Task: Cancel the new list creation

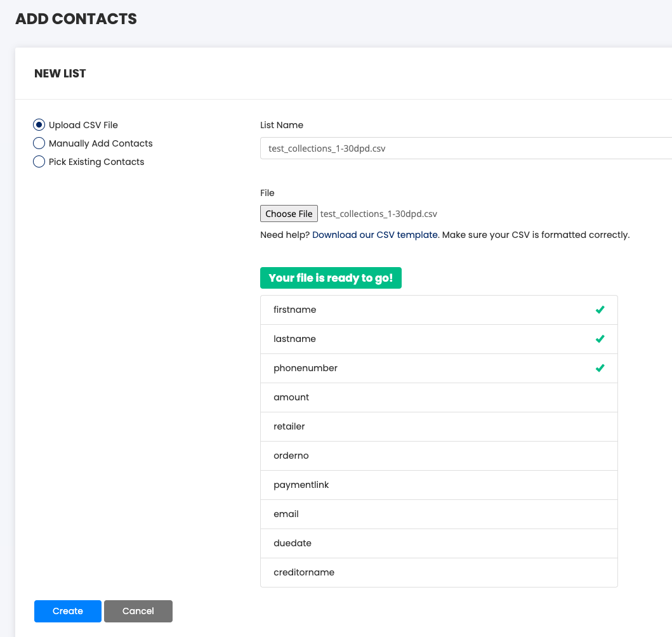Action: pos(138,611)
